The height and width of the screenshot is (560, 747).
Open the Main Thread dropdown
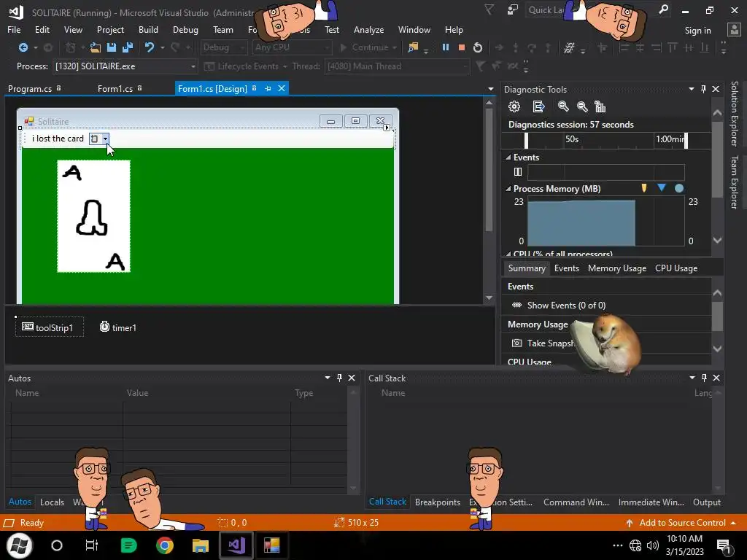point(465,66)
